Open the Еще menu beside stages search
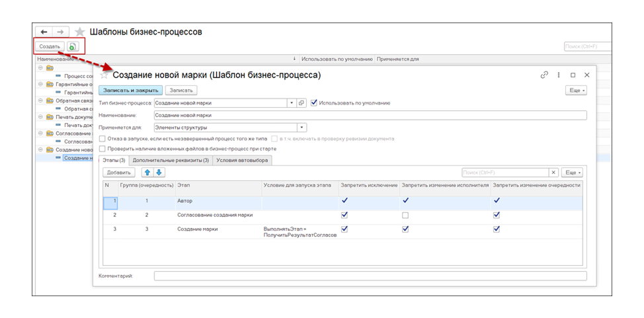 (572, 173)
